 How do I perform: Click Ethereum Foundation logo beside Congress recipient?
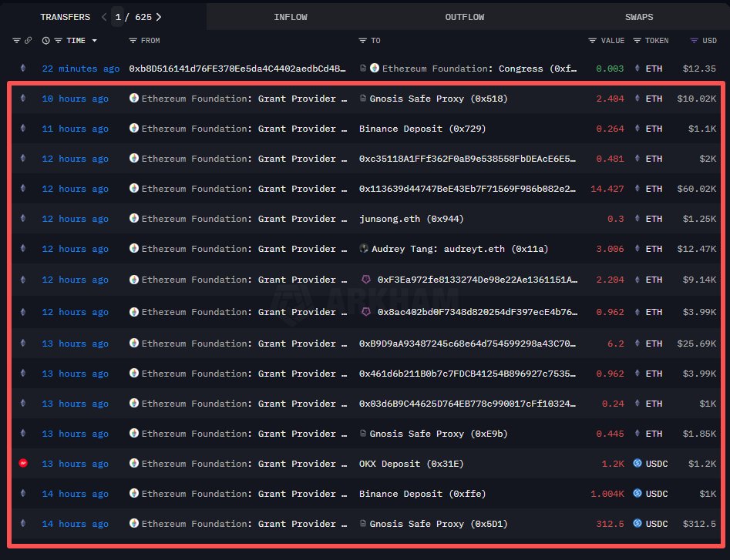point(375,69)
